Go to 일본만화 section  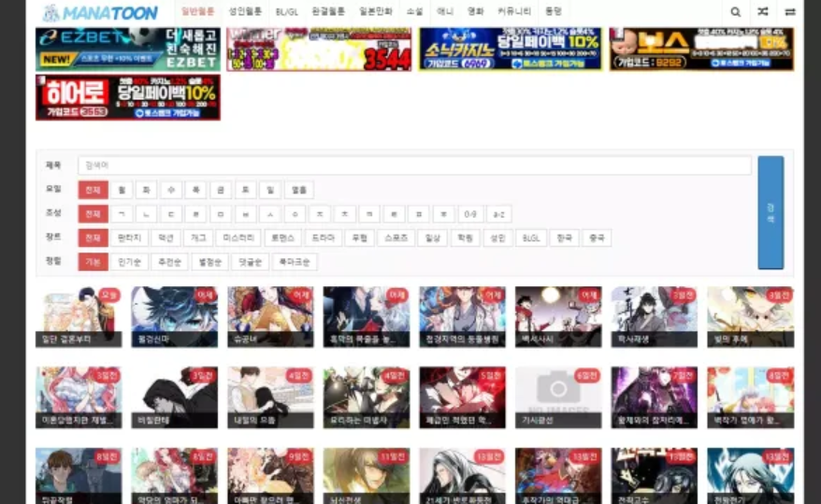(x=375, y=12)
